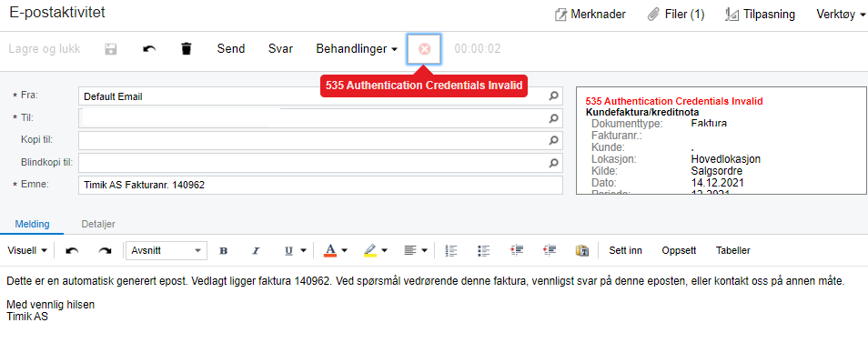Image resolution: width=868 pixels, height=353 pixels.
Task: Click the Hovedlokasjon value in preview
Action: pos(726,159)
